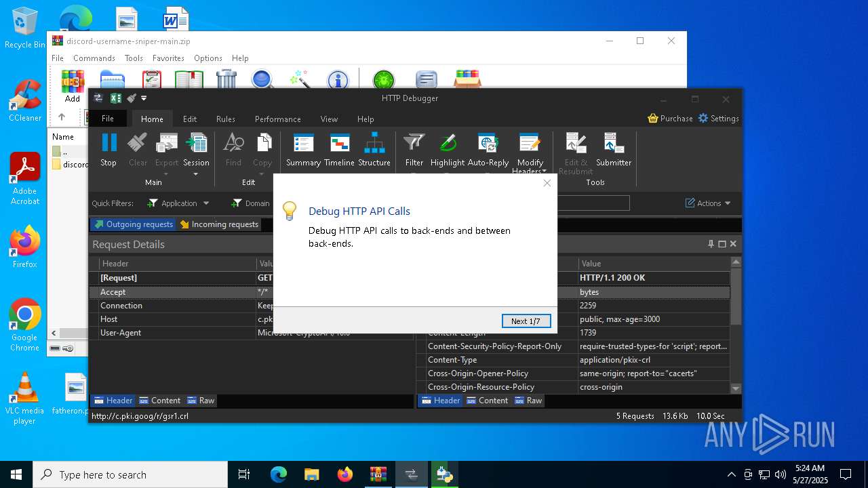Select the Find tool
The height and width of the screenshot is (488, 868).
coord(233,150)
